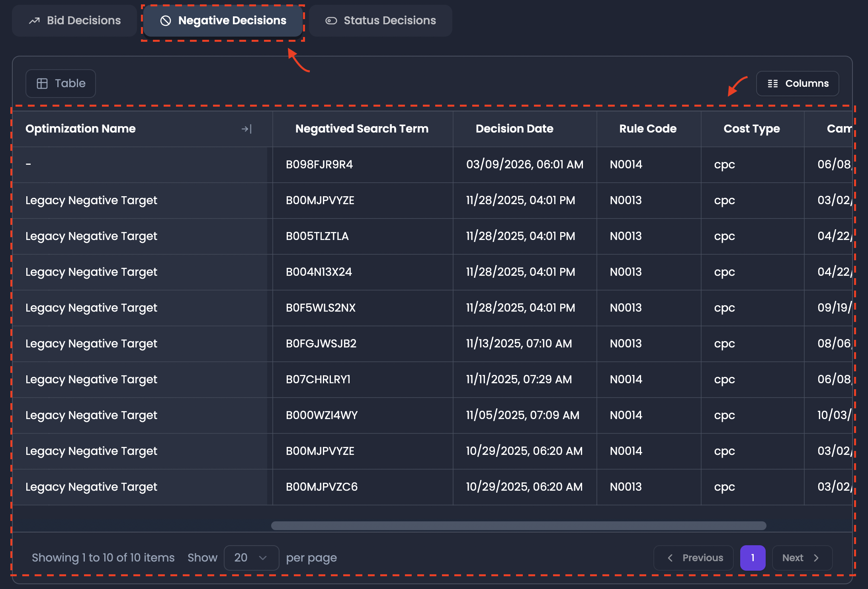Sort by Decision Date column header
The image size is (868, 589).
click(x=514, y=129)
